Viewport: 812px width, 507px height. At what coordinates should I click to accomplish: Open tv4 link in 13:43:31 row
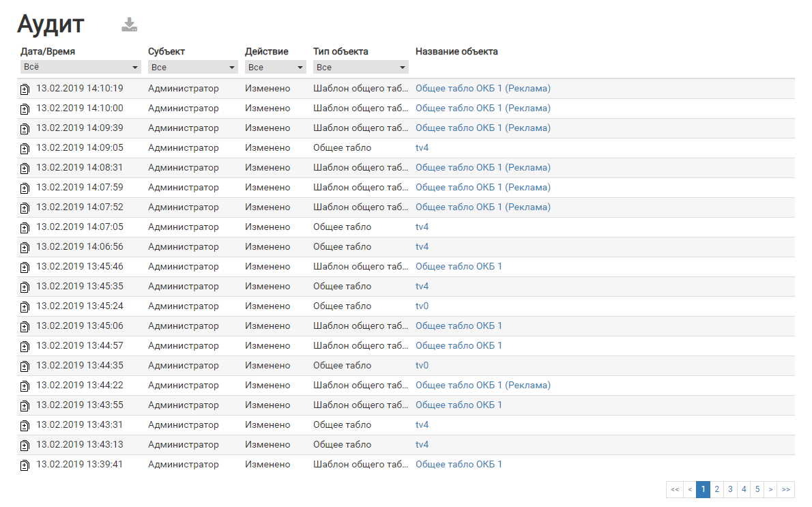tap(422, 425)
